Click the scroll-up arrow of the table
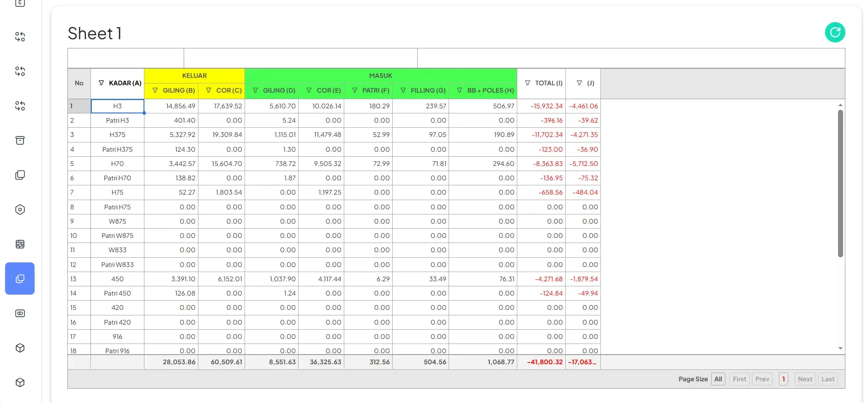868x403 pixels. (x=840, y=105)
